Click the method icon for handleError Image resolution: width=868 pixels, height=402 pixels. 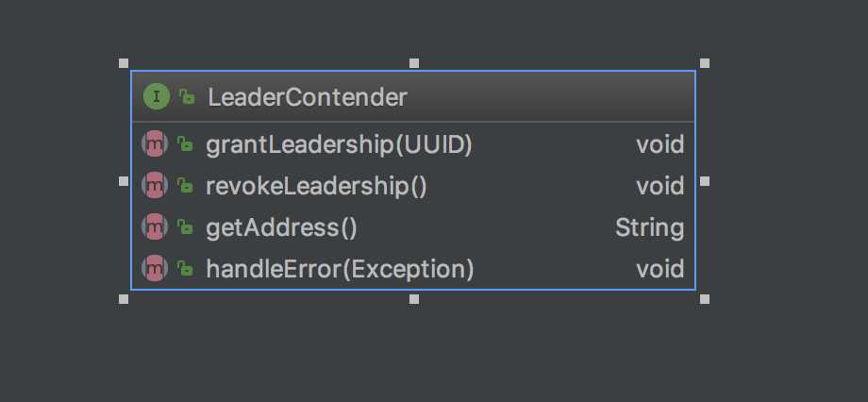[x=155, y=269]
